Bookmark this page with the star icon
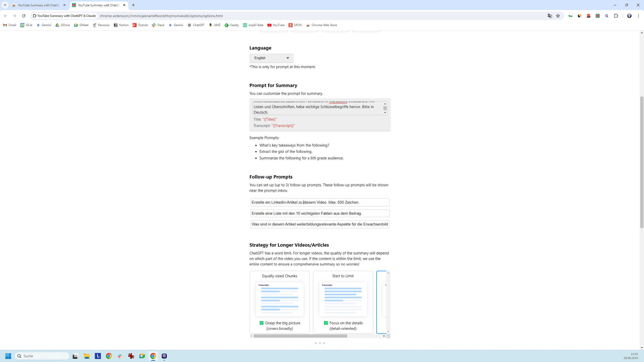Screen dimensions: 644x362 tap(558, 16)
